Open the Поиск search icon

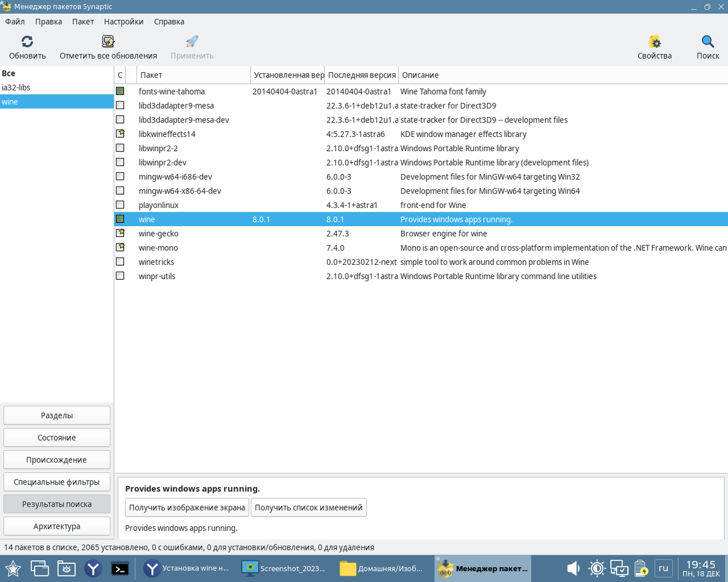click(x=707, y=42)
